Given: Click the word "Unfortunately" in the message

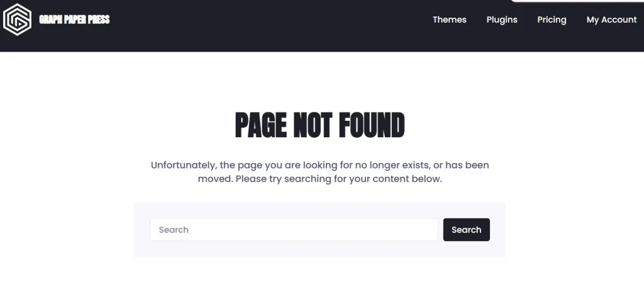Looking at the screenshot, I should [183, 166].
